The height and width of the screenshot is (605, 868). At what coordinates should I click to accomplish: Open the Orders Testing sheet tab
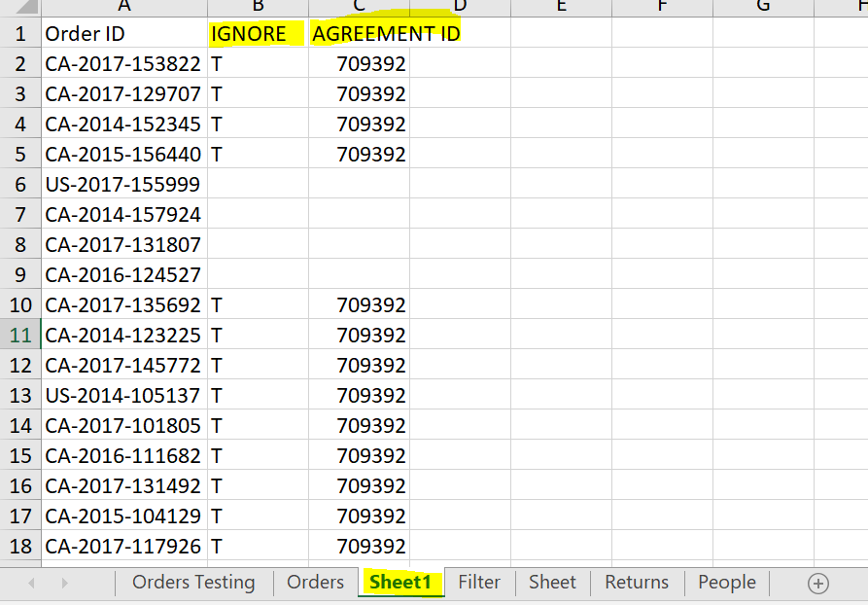[x=193, y=583]
